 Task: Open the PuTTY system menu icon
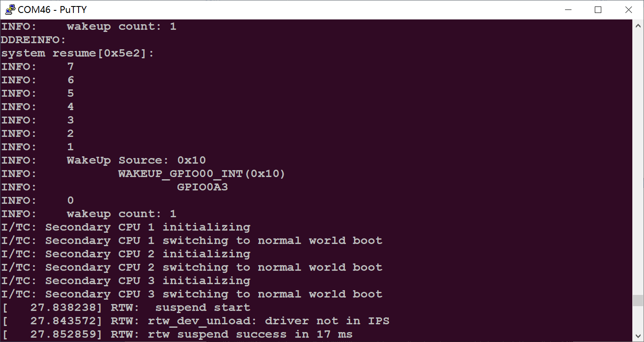pyautogui.click(x=9, y=9)
